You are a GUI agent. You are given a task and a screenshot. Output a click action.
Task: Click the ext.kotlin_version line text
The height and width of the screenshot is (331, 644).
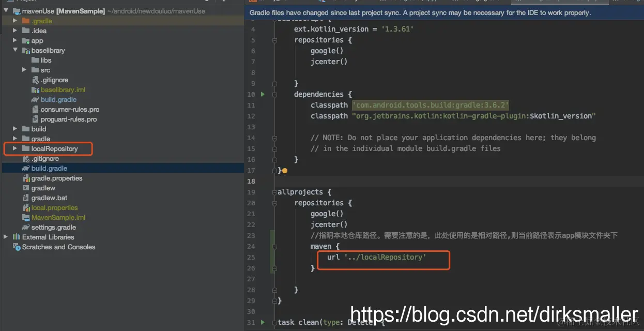(354, 29)
